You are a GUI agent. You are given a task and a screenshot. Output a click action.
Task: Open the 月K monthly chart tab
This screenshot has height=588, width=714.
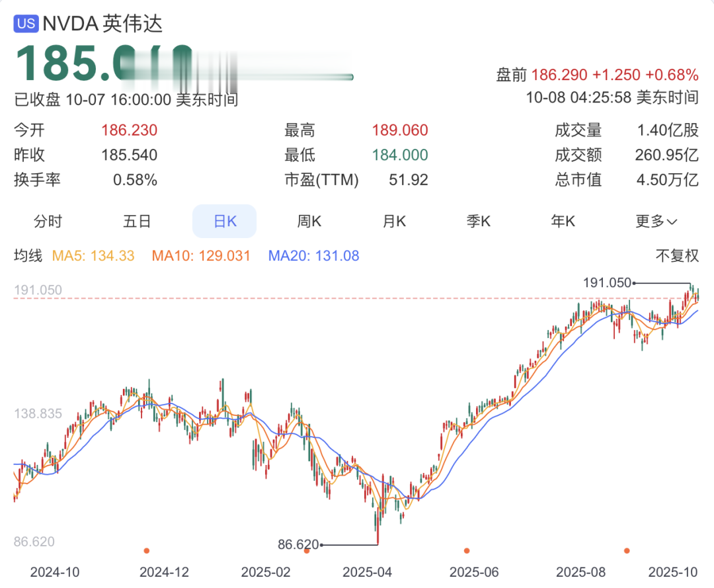pos(394,222)
